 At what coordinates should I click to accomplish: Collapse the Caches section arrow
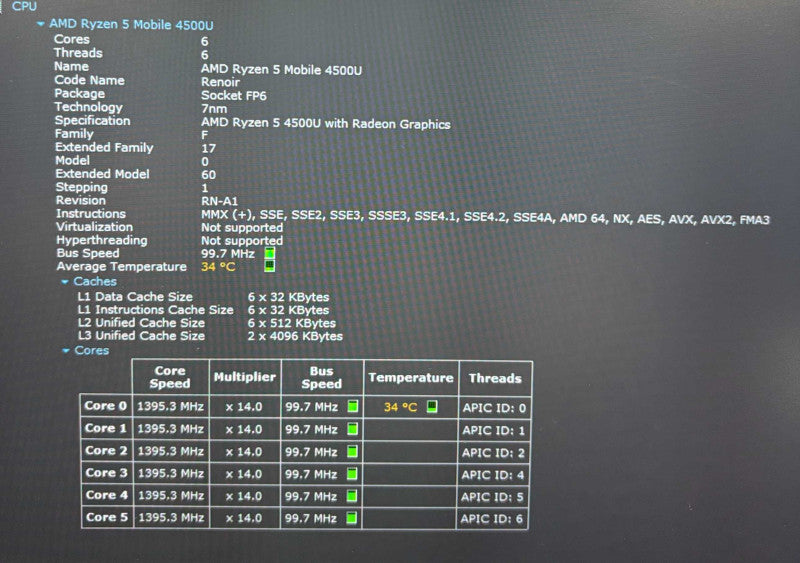65,282
